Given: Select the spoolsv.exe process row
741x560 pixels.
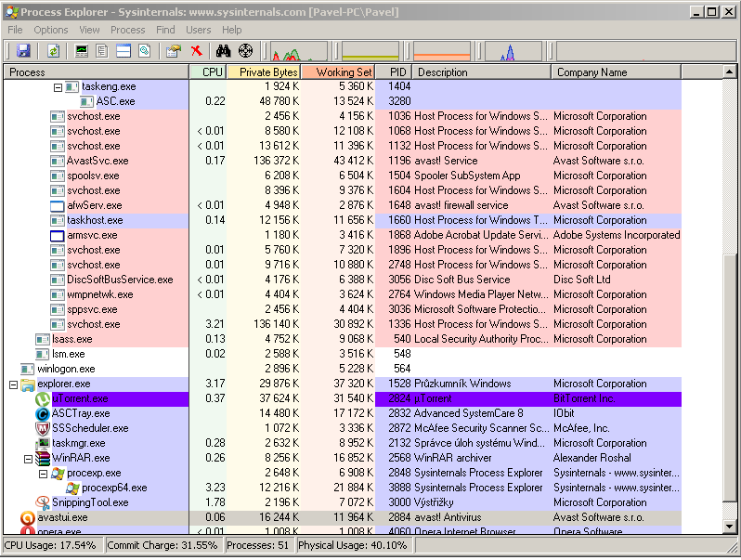Looking at the screenshot, I should (342, 176).
